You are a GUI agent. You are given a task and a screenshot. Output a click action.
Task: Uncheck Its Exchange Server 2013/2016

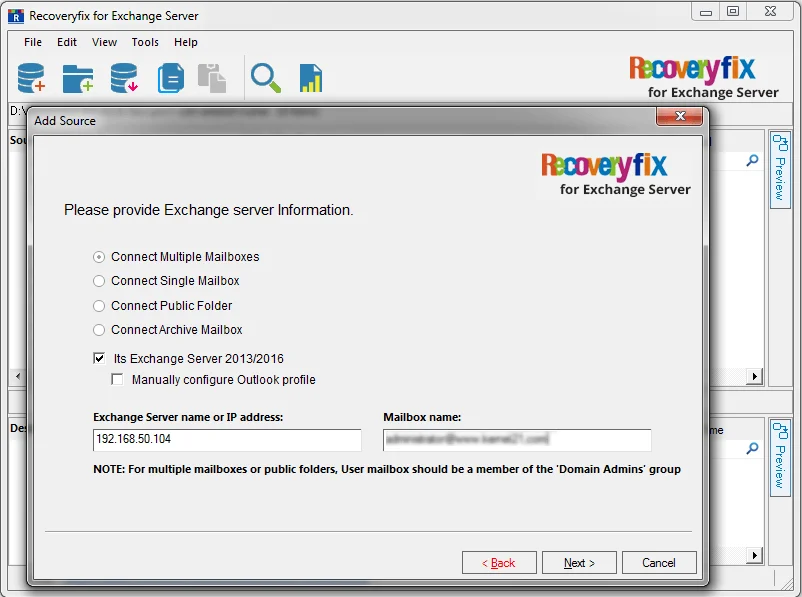(99, 358)
